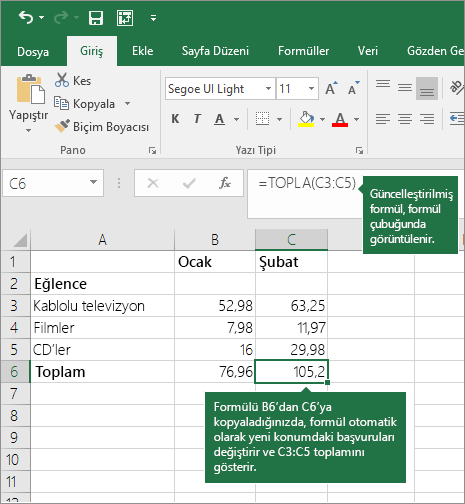Toggle center text alignment
465x504 pixels.
tap(405, 119)
